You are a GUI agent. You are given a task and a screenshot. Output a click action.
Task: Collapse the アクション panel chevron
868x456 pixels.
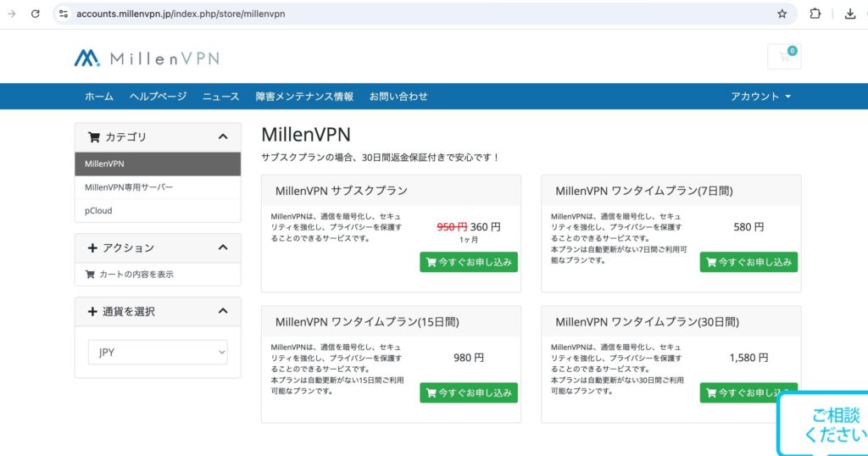223,247
